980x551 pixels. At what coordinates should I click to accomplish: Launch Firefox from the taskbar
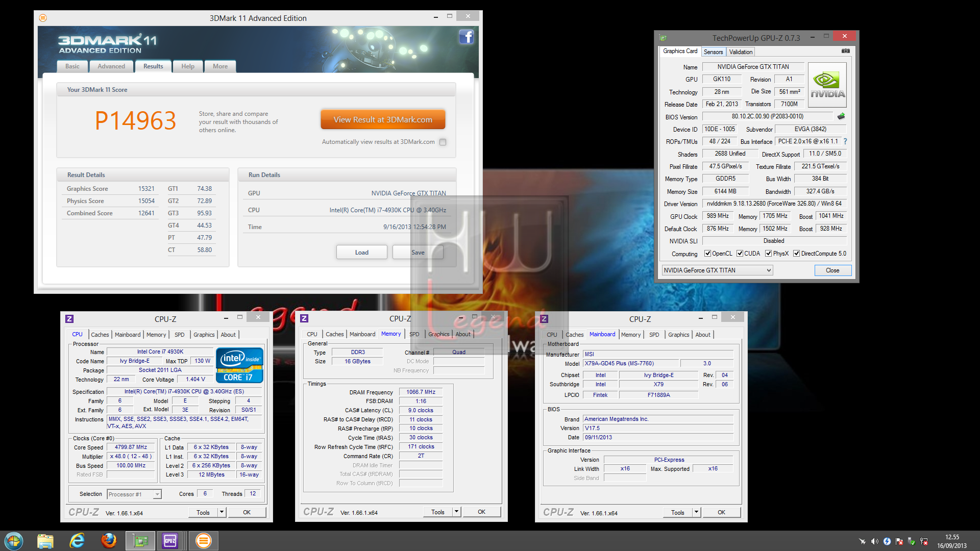coord(109,541)
